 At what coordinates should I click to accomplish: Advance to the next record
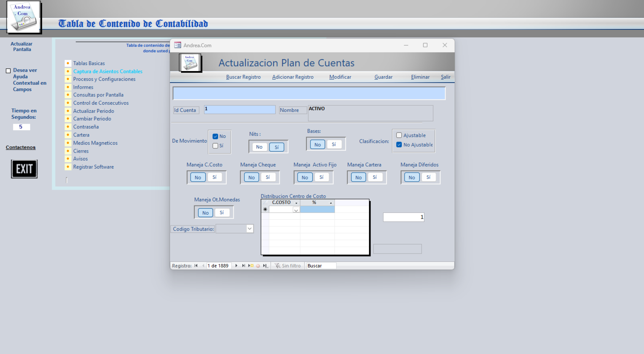pyautogui.click(x=236, y=265)
